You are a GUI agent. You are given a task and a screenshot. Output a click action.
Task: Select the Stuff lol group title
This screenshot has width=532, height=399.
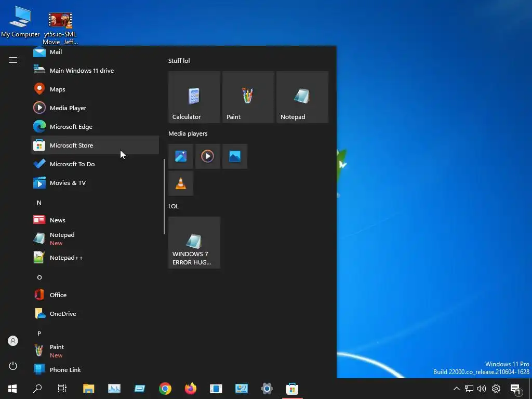tap(179, 61)
